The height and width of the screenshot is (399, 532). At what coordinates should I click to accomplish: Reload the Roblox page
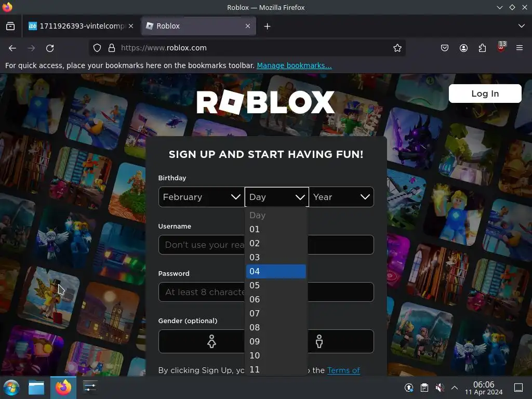click(50, 48)
